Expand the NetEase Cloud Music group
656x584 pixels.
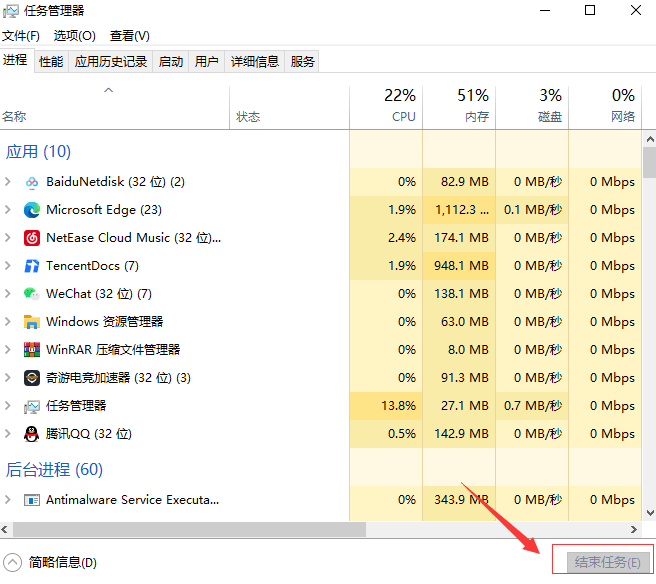coord(8,238)
